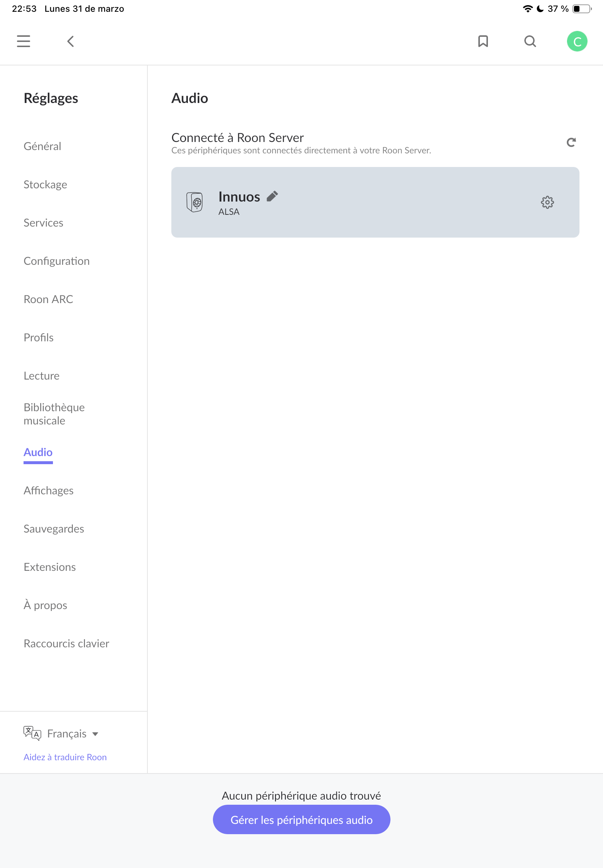Viewport: 603px width, 868px height.
Task: Click the Gérer les périphériques audio button
Action: (301, 819)
